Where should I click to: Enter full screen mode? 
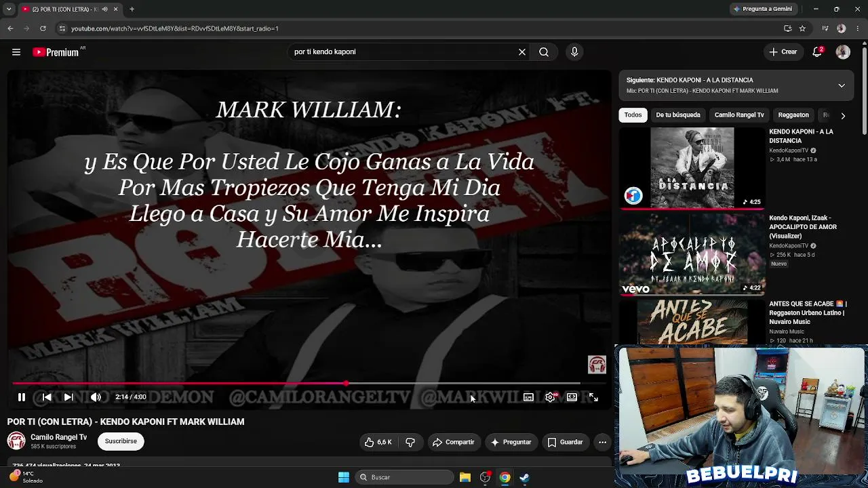pos(593,397)
